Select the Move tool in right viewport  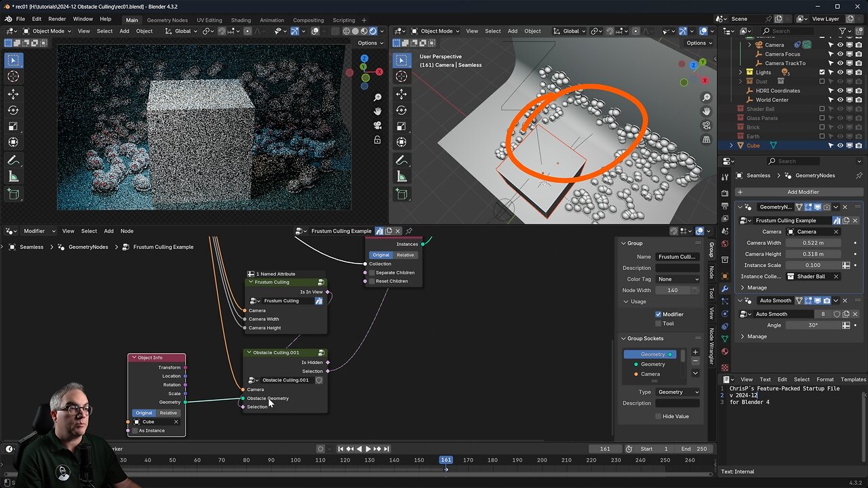[401, 94]
